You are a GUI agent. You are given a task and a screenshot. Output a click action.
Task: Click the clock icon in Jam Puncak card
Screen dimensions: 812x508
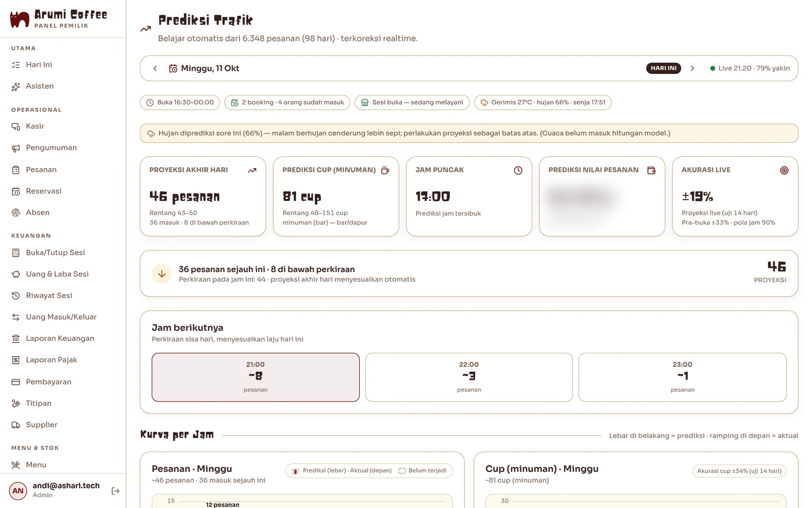tap(518, 170)
